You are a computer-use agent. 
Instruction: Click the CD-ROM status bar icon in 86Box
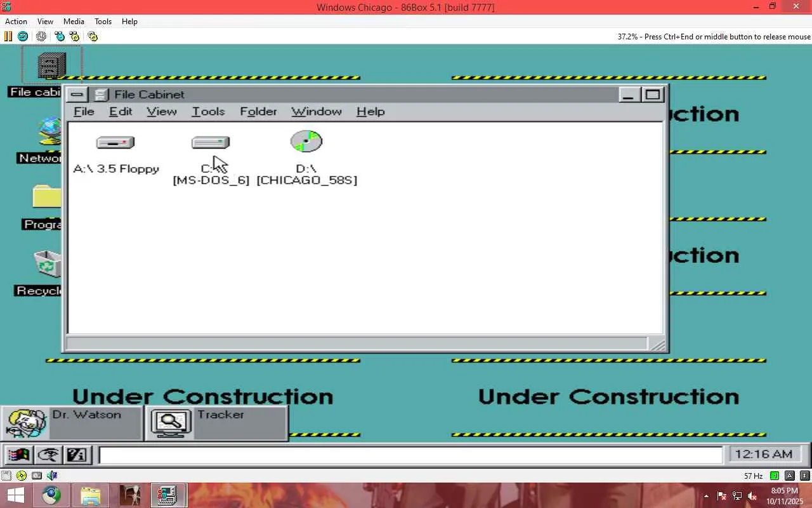[x=22, y=476]
